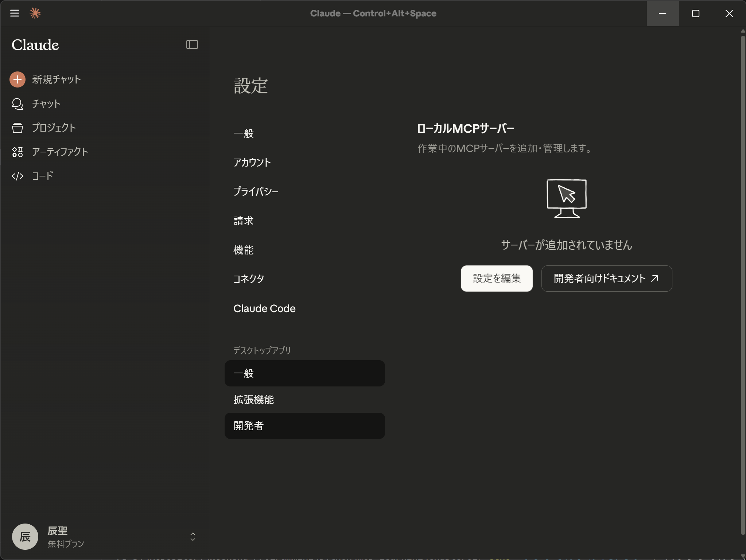Open コード from the sidebar

click(42, 176)
